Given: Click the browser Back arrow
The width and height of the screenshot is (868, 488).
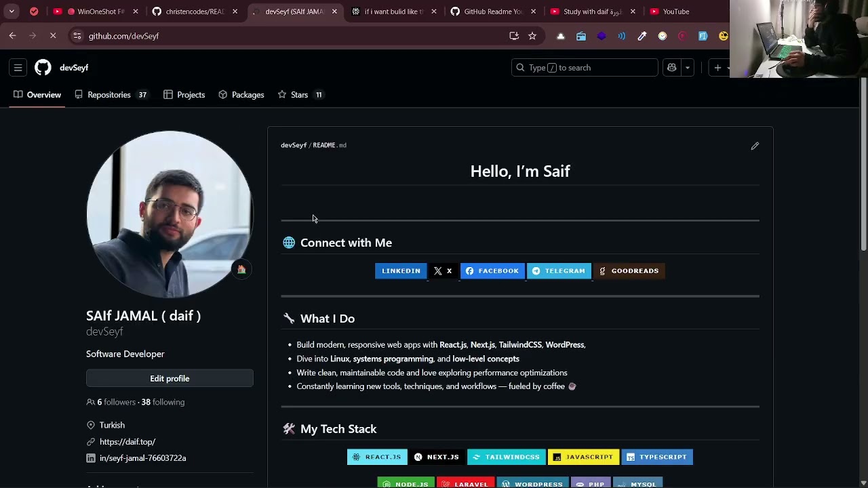Looking at the screenshot, I should pos(13,36).
